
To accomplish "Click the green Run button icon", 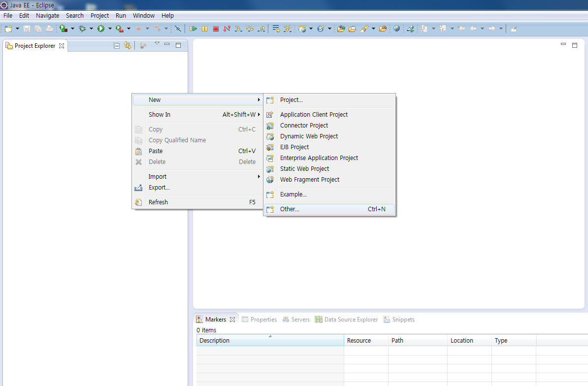I will click(x=101, y=29).
